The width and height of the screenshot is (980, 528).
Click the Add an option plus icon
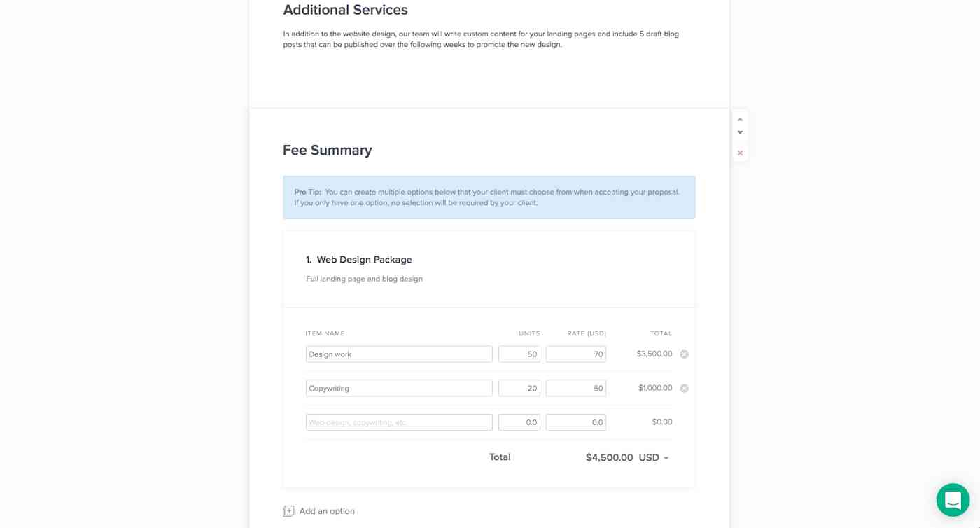pyautogui.click(x=288, y=511)
